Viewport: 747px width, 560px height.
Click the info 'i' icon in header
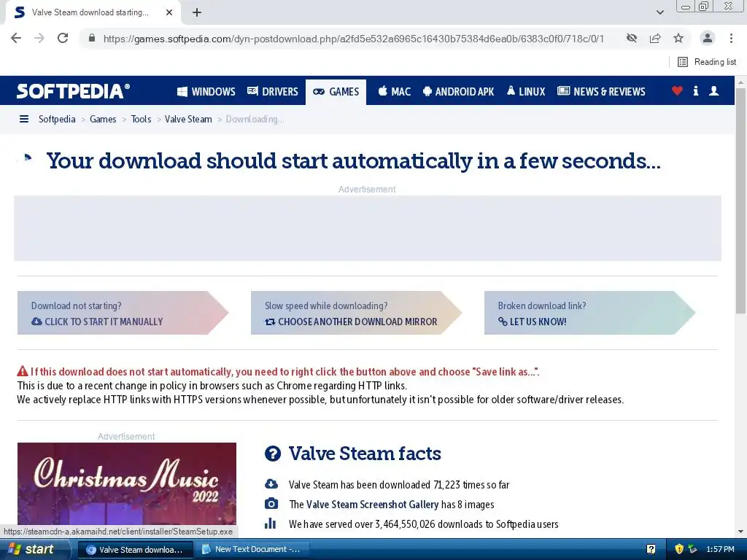tap(695, 90)
